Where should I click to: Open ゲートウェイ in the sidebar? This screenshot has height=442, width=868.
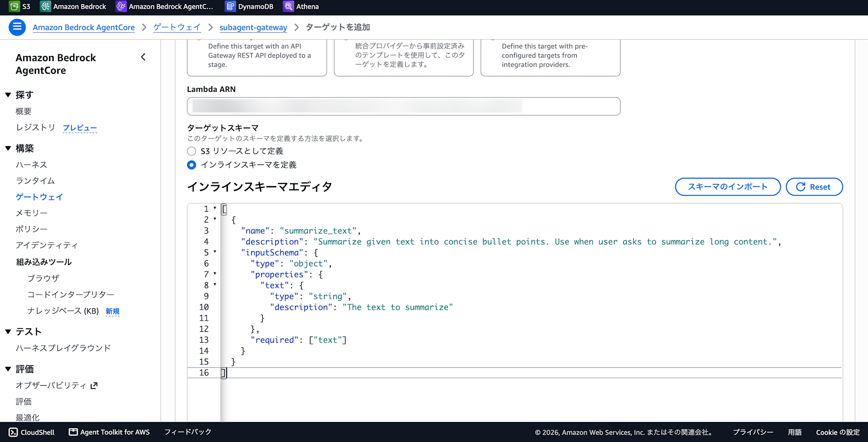pyautogui.click(x=39, y=197)
